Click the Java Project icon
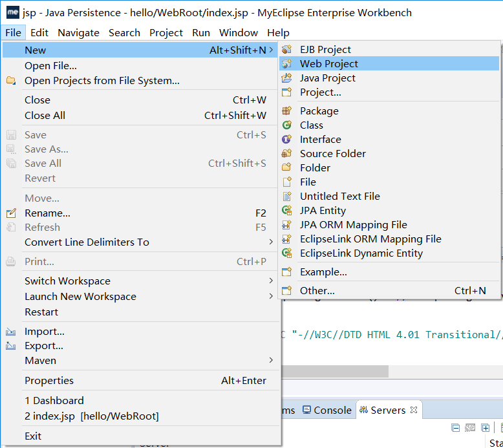The image size is (503, 448). pyautogui.click(x=287, y=78)
